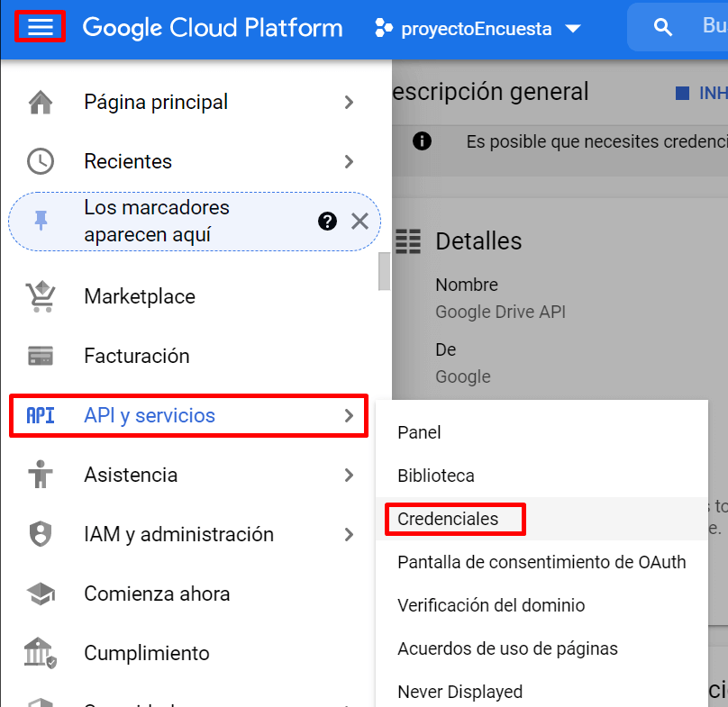Open Pantalla de consentimiento de OAuth
The height and width of the screenshot is (707, 728).
(541, 562)
